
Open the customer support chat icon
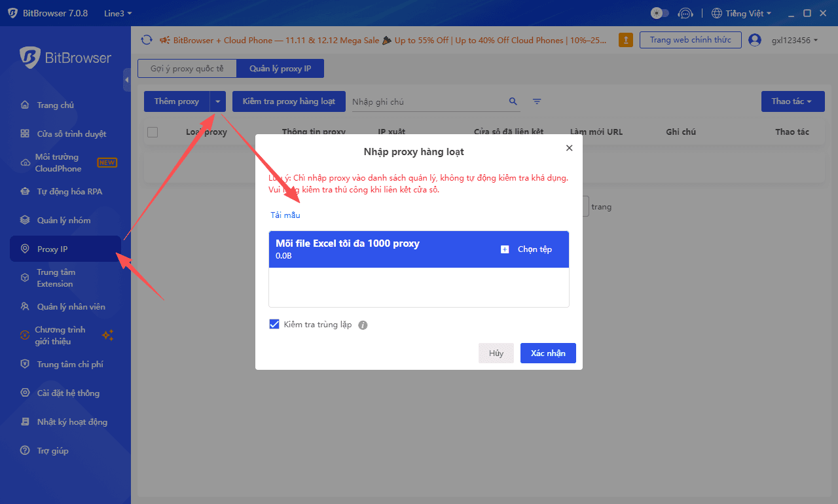pos(685,13)
